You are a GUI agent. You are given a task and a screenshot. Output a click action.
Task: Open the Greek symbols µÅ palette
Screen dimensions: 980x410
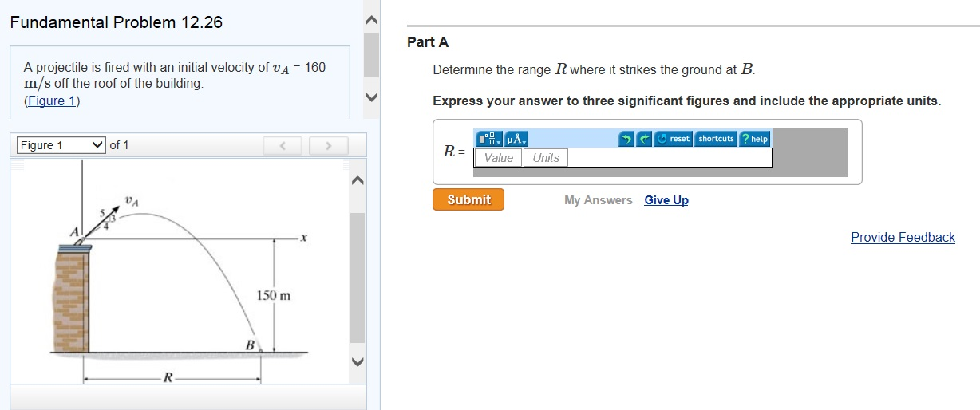(x=514, y=139)
